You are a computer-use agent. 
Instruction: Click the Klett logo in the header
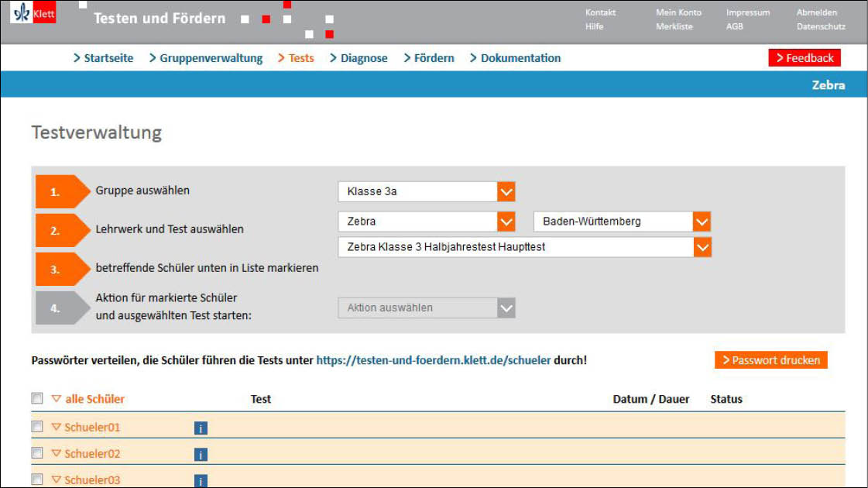click(33, 12)
